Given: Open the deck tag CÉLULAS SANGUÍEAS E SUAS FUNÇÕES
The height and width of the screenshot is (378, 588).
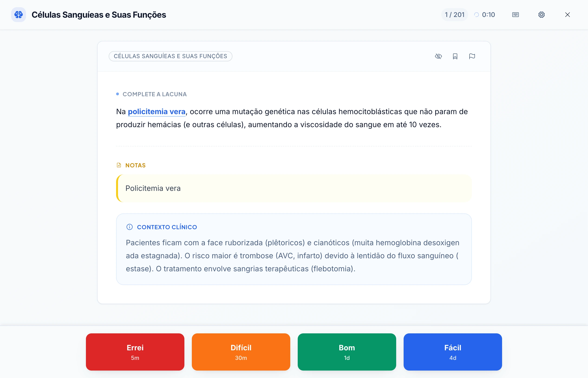Looking at the screenshot, I should pos(170,56).
